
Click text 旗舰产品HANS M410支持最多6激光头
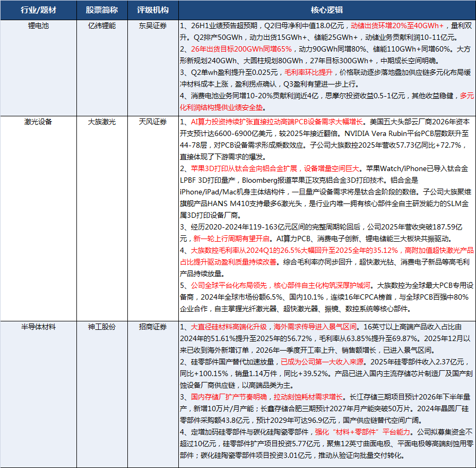click(241, 203)
